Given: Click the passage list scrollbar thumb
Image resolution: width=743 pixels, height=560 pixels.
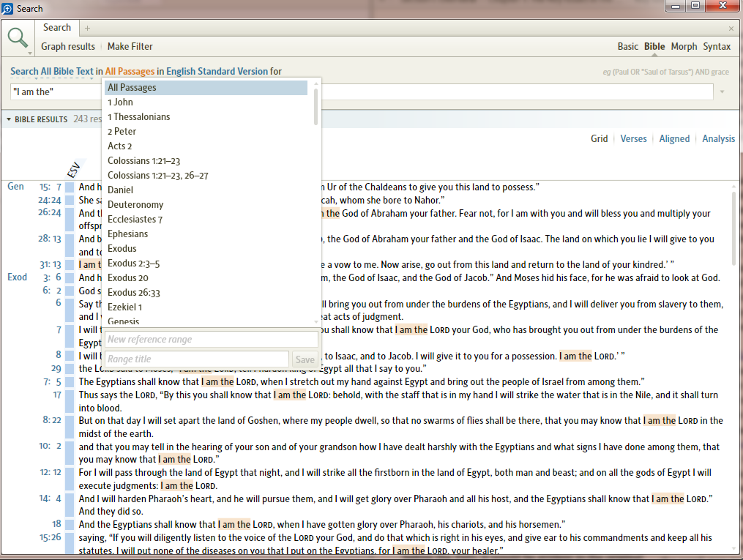Looking at the screenshot, I should (316, 107).
